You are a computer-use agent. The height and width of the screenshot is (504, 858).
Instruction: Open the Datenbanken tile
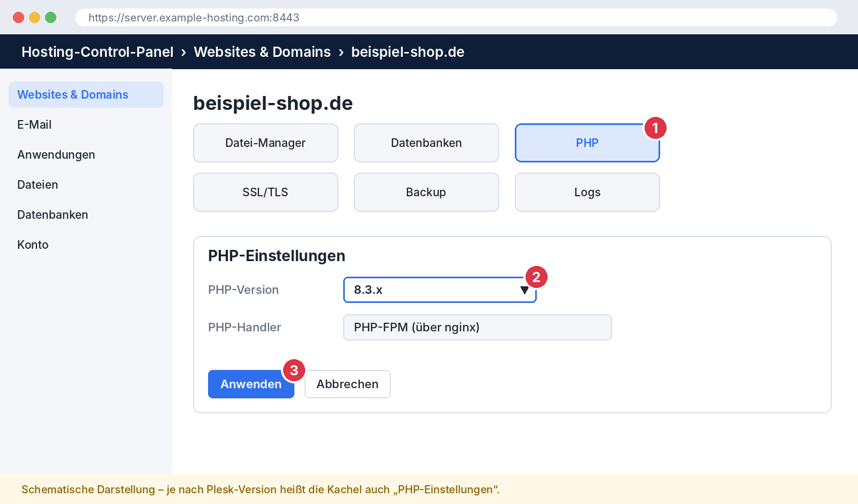[x=426, y=143]
